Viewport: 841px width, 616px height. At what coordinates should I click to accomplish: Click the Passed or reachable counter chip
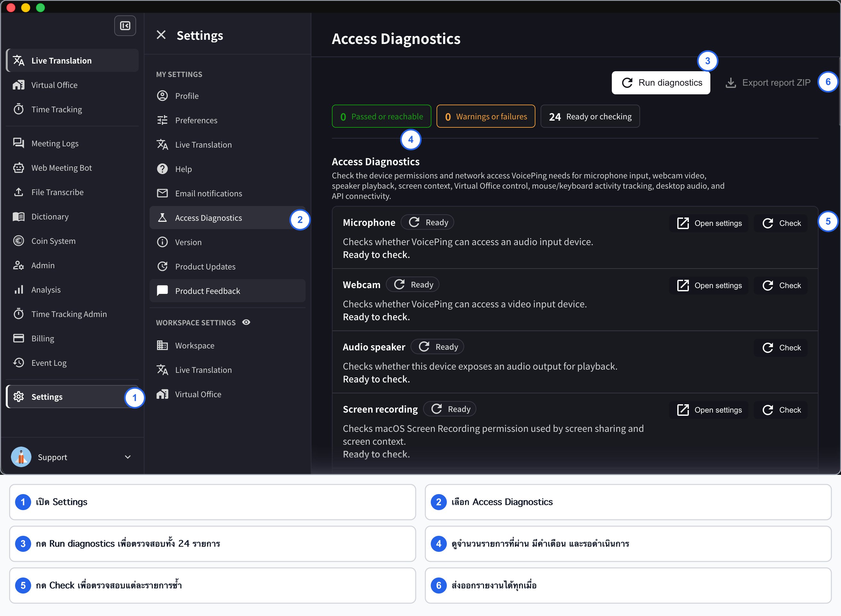point(381,116)
